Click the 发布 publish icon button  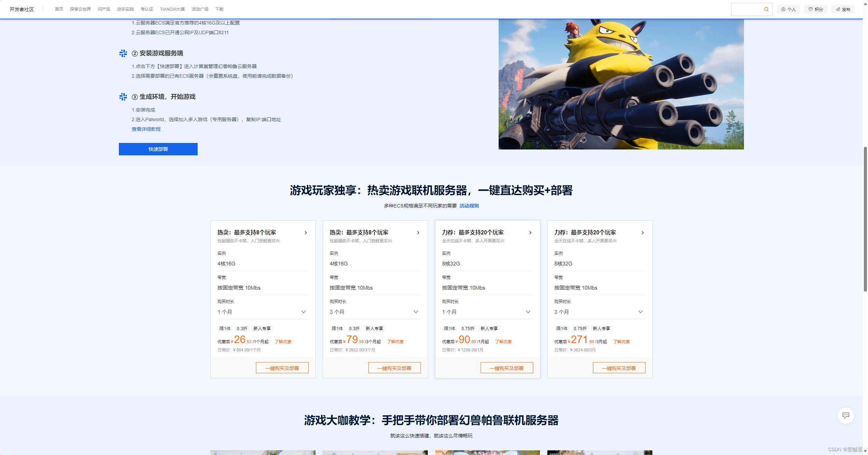pyautogui.click(x=843, y=9)
